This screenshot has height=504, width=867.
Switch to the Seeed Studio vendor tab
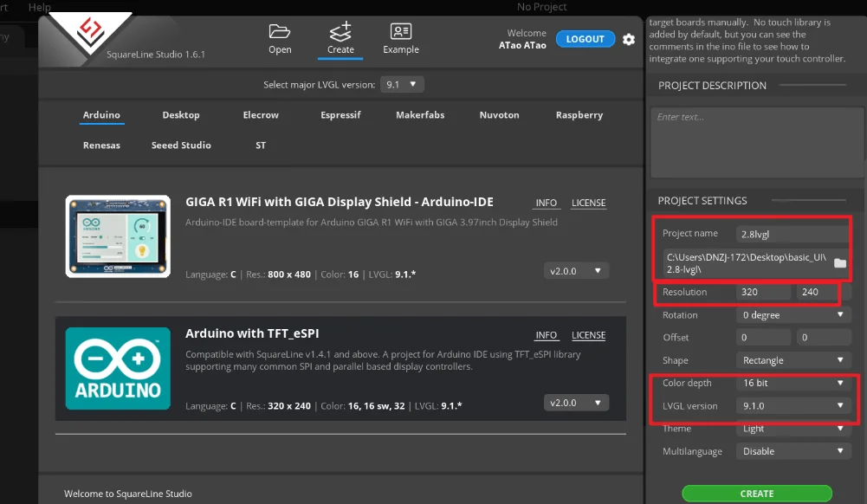[x=181, y=145]
